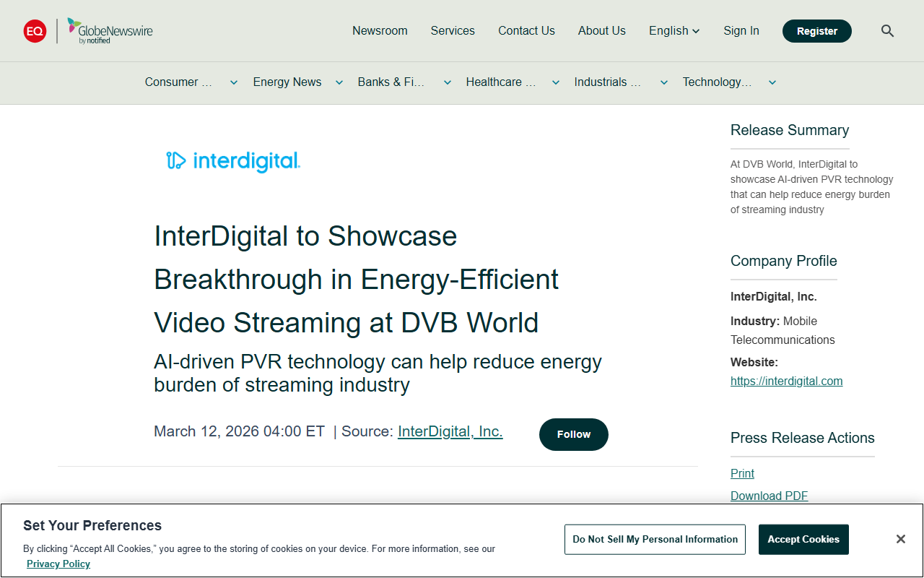This screenshot has height=578, width=924.
Task: Select the Industrials category label
Action: click(608, 82)
